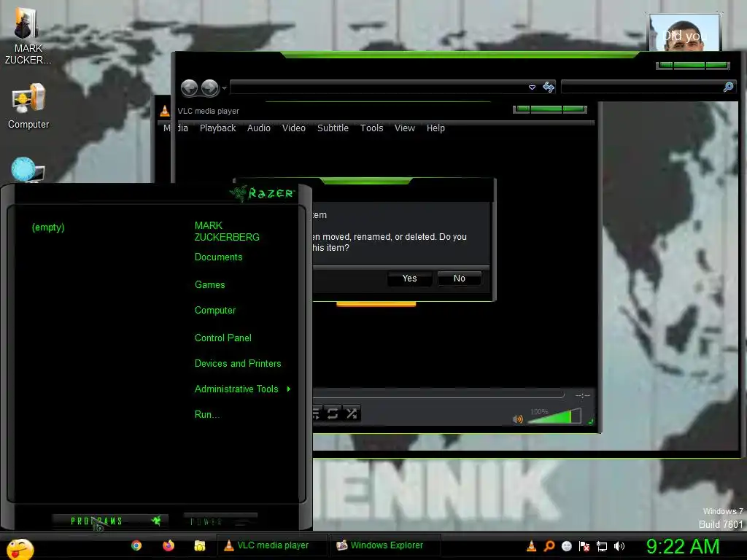This screenshot has width=747, height=560.
Task: Open the folder icon pinned in taskbar
Action: point(200,545)
